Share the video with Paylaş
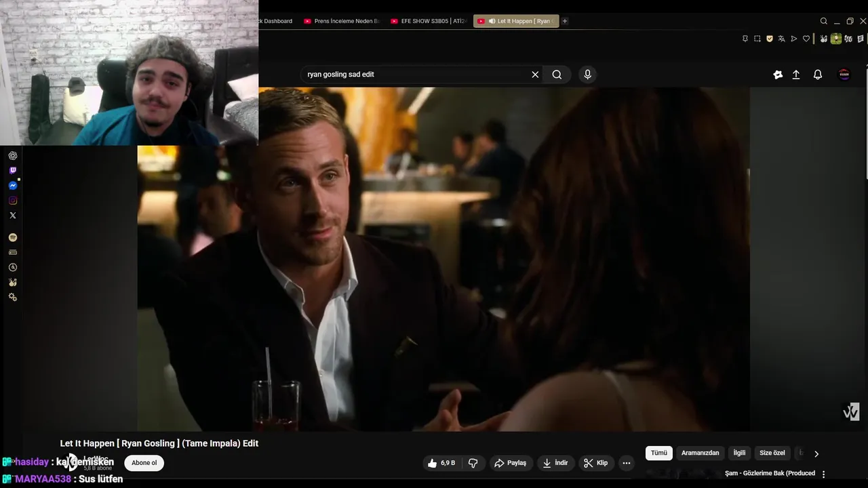 pyautogui.click(x=510, y=463)
